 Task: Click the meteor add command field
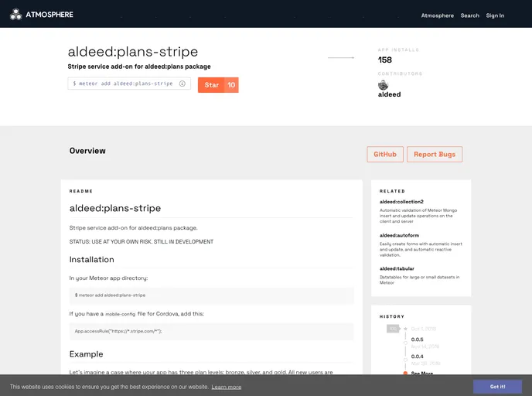129,84
